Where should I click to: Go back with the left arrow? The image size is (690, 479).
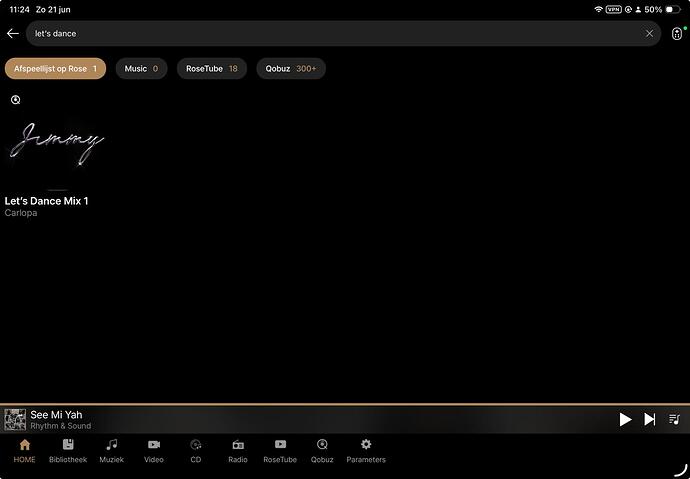pyautogui.click(x=13, y=33)
